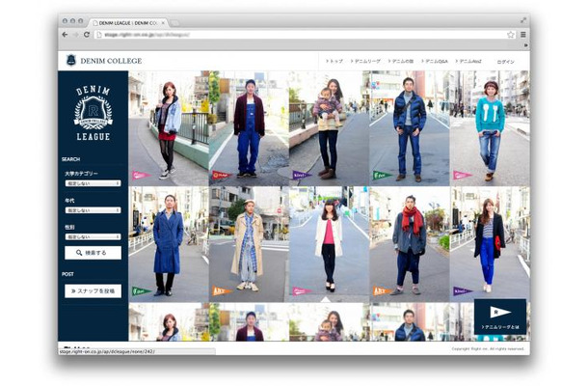
Task: Click the orange pennant on the beige trench coat photo
Action: 222,291
